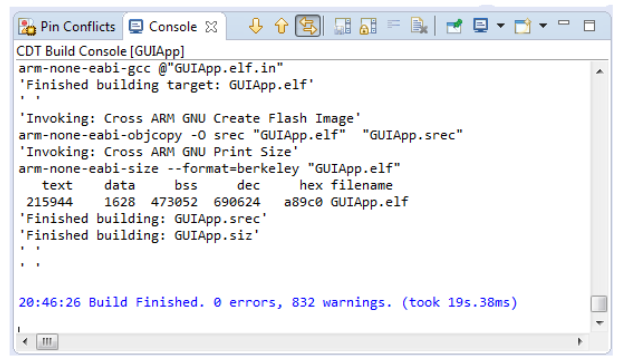Click the Pin Conflicts tab icon
Viewport: 621px width, 362px height.
(x=27, y=27)
